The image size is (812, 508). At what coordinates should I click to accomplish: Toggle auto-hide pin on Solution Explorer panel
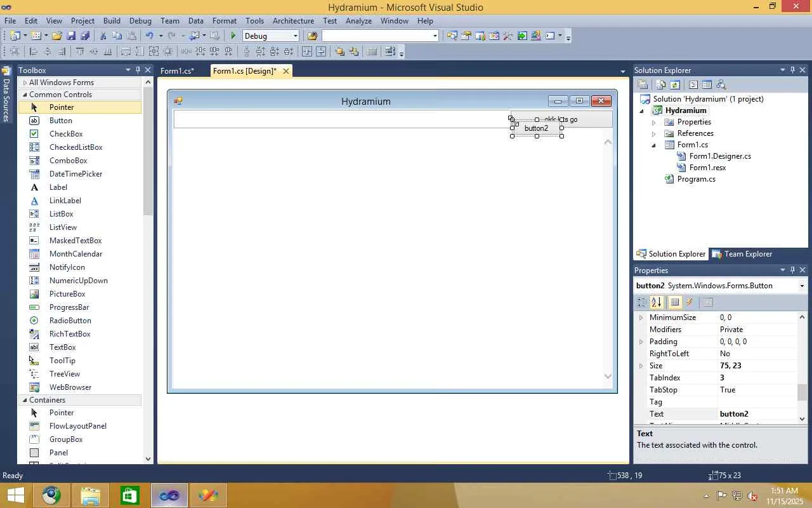(792, 70)
